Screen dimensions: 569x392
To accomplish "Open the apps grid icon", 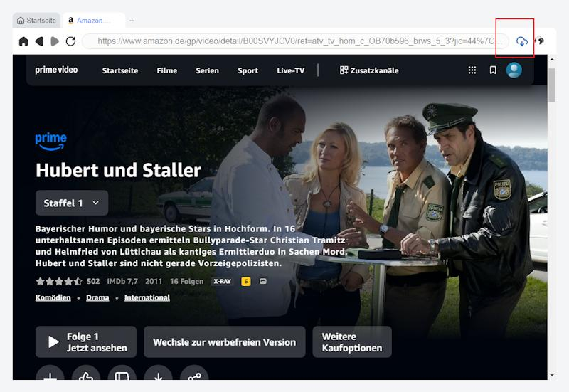I will 472,70.
